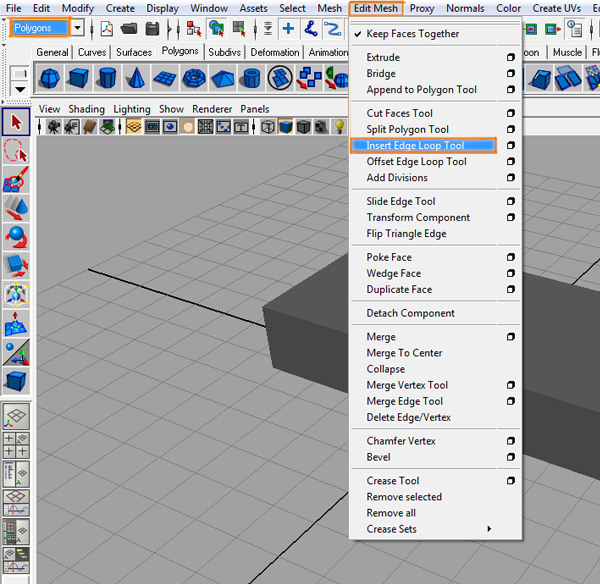
Task: Toggle wireframe on shaded cube icon
Action: pyautogui.click(x=303, y=126)
